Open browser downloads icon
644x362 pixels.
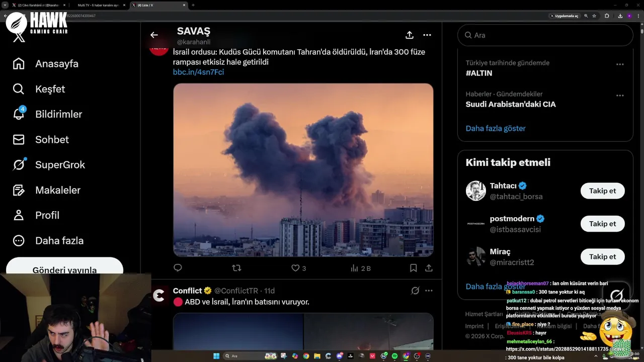pyautogui.click(x=620, y=16)
